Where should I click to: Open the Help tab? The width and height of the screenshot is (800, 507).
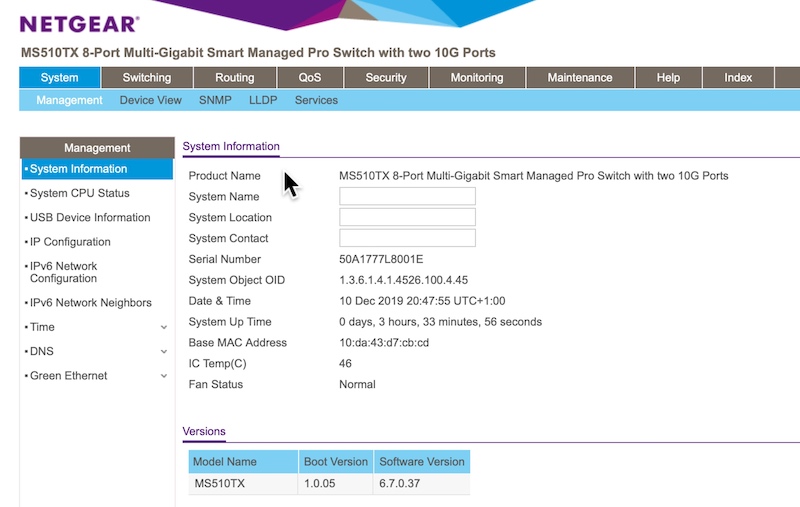(668, 78)
